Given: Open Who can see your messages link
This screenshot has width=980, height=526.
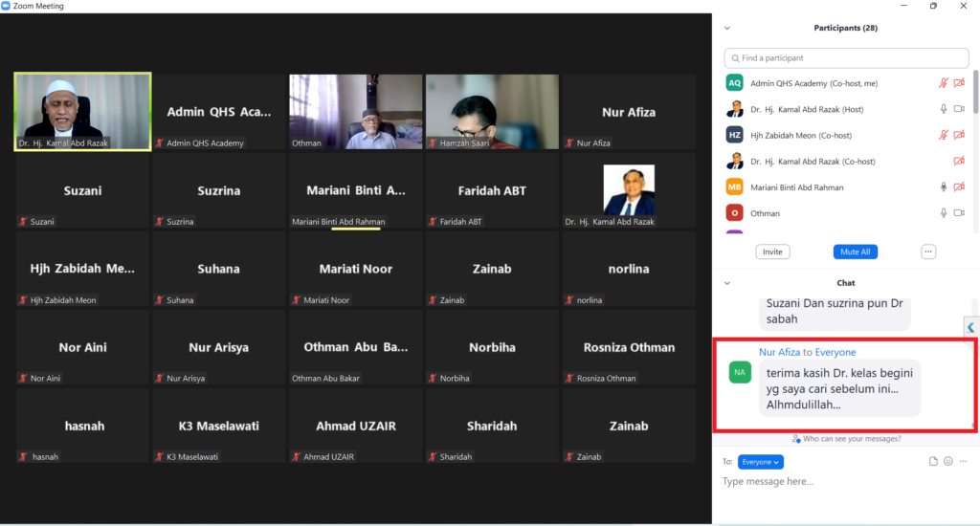Looking at the screenshot, I should point(846,439).
